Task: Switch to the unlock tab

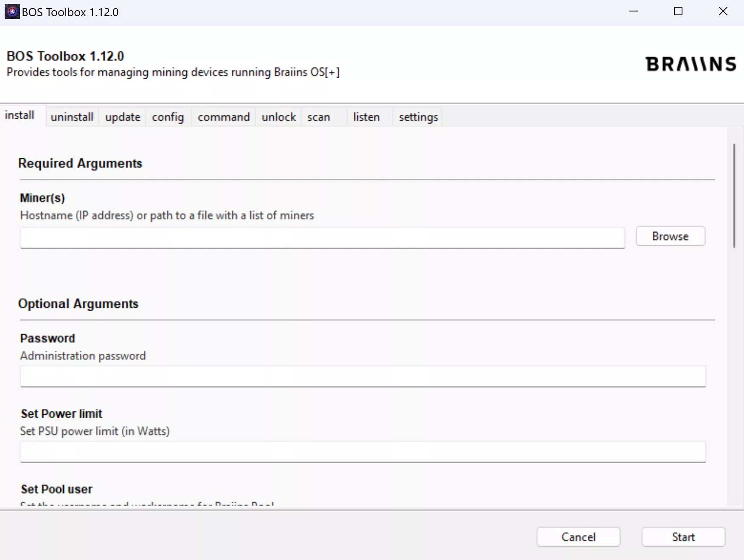Action: coord(279,117)
